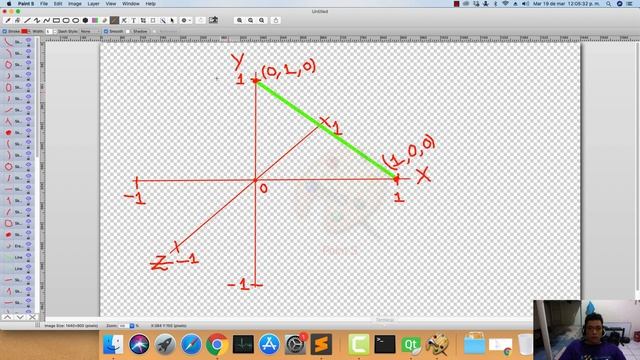Image resolution: width=640 pixels, height=360 pixels.
Task: Move selected layer up with arrow
Action: click(7, 317)
